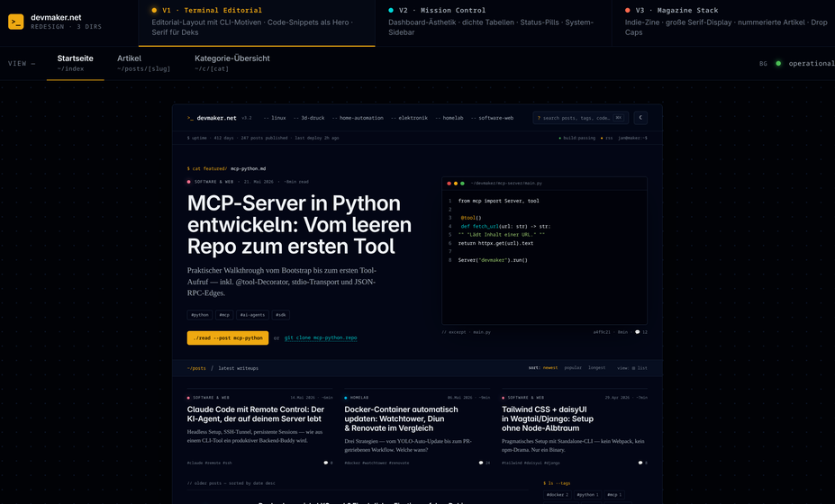The width and height of the screenshot is (835, 504).
Task: Click the green operational status dot
Action: coord(778,63)
